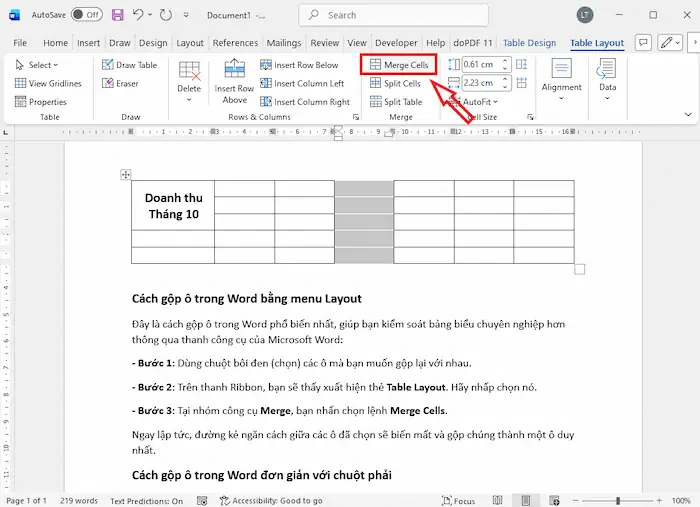Open table Properties
Screen dimensions: 700x507
41,102
